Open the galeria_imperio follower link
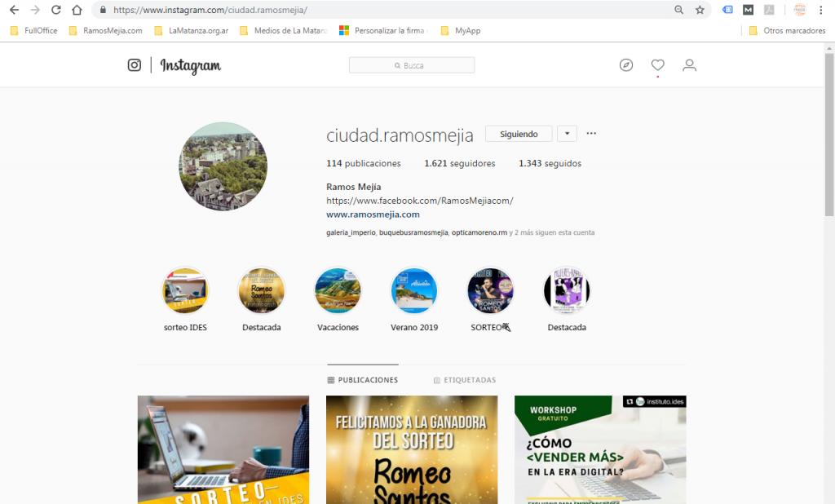 tap(351, 232)
